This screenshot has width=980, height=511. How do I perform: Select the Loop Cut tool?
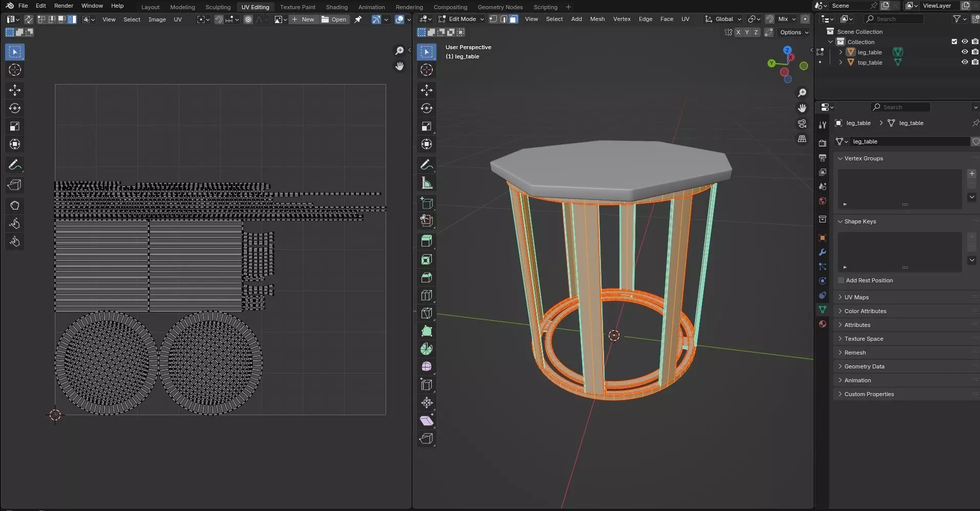pyautogui.click(x=427, y=295)
